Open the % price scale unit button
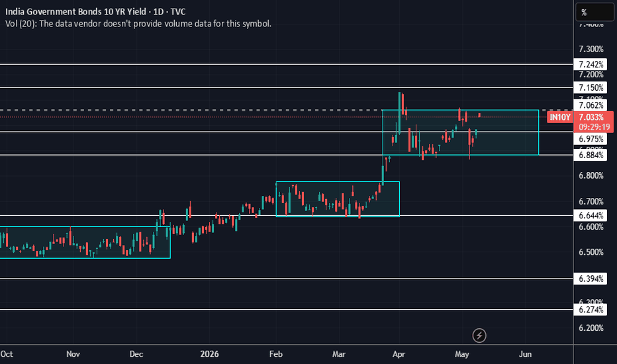 tap(594, 12)
